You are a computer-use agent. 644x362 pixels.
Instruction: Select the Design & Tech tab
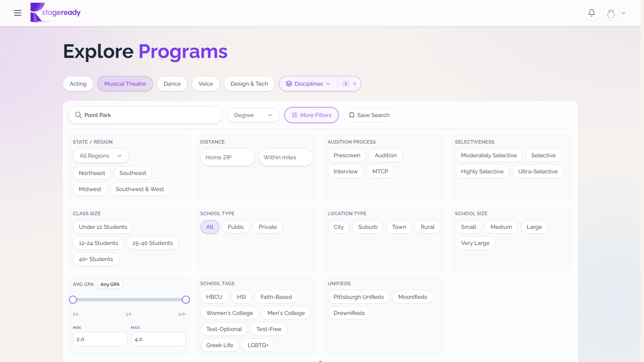[x=249, y=84]
